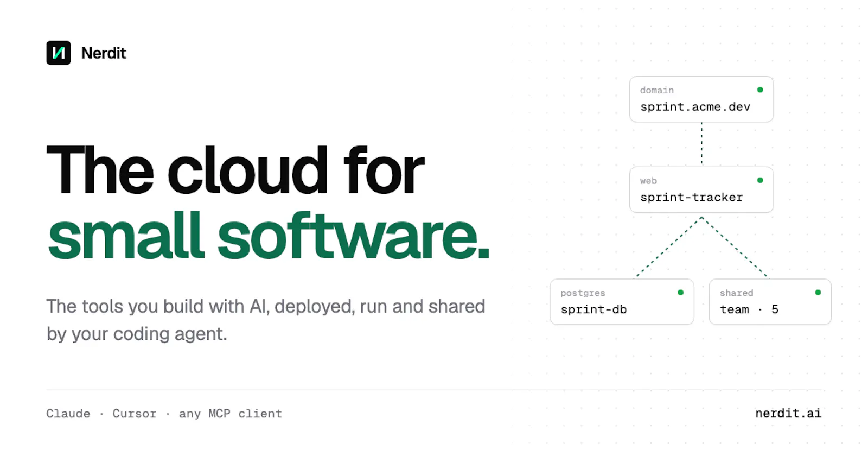868x456 pixels.
Task: Click the Nerdit brand name text
Action: (x=104, y=53)
